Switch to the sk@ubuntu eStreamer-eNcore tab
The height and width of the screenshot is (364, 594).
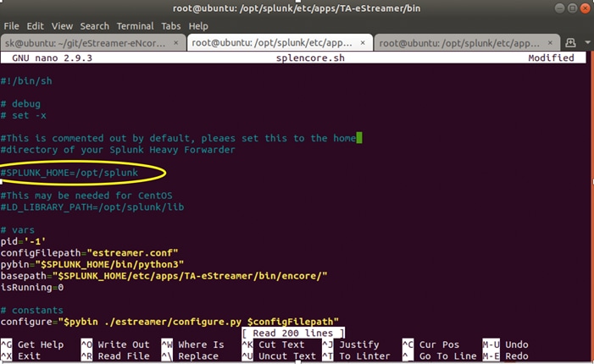click(93, 43)
